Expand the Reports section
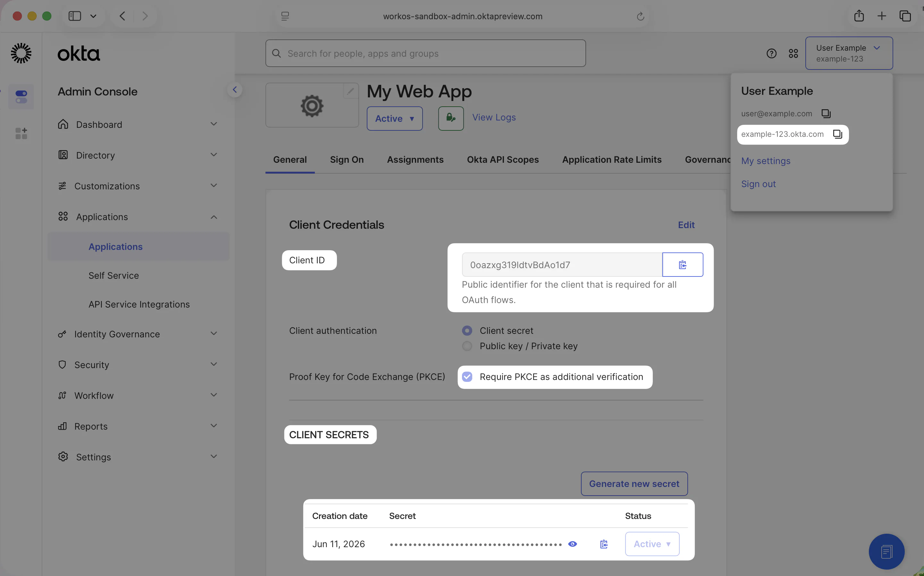 [x=214, y=426]
